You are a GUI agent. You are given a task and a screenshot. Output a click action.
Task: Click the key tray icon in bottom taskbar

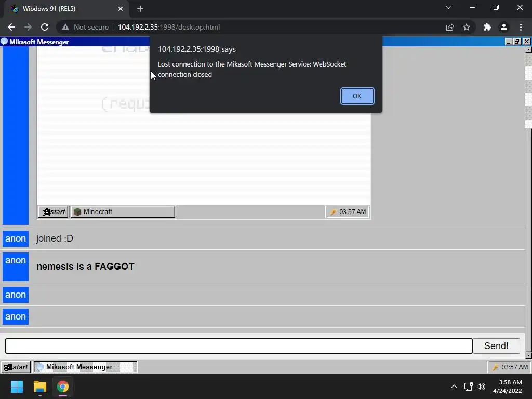(495, 367)
